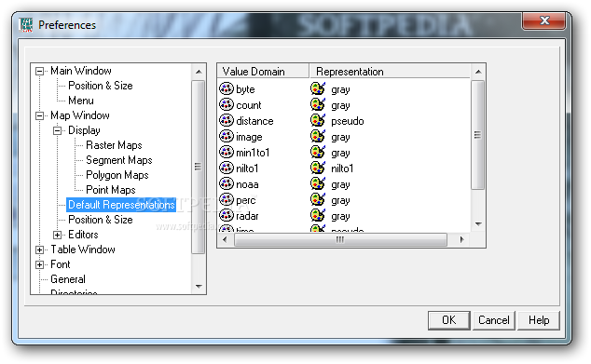
Task: Select the 'pseudo' representation in distance row
Action: point(348,121)
